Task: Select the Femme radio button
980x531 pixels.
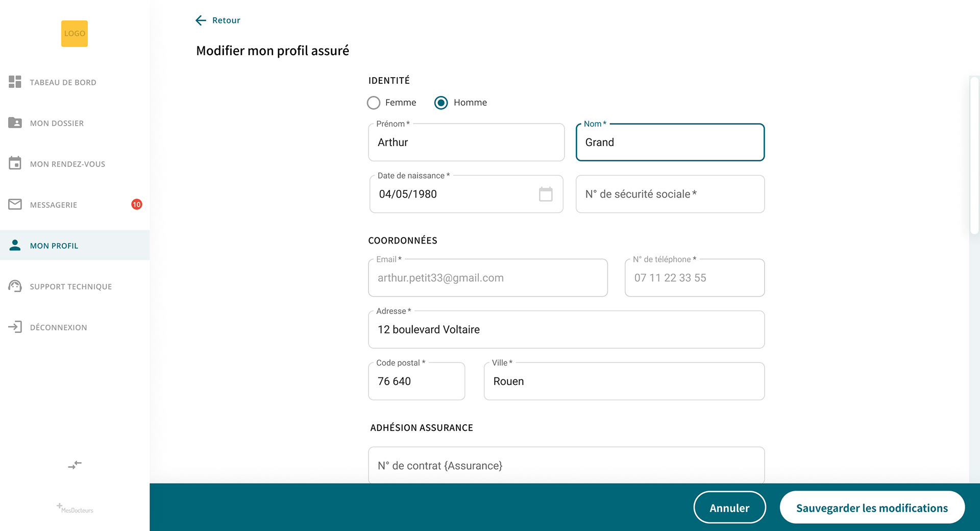Action: click(x=374, y=103)
